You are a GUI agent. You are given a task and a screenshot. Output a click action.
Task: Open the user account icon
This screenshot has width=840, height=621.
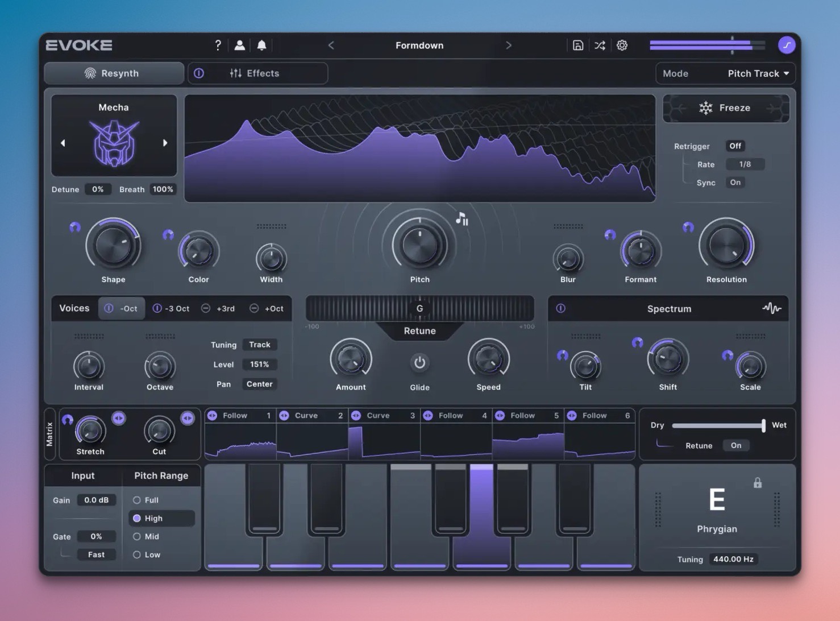[240, 45]
